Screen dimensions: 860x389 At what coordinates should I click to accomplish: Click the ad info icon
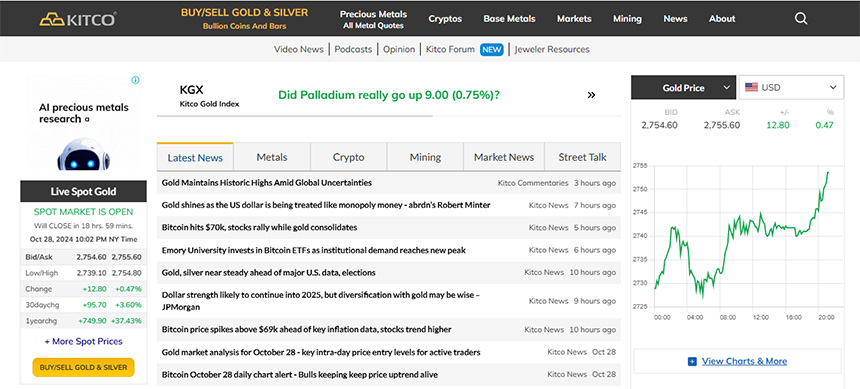point(135,80)
